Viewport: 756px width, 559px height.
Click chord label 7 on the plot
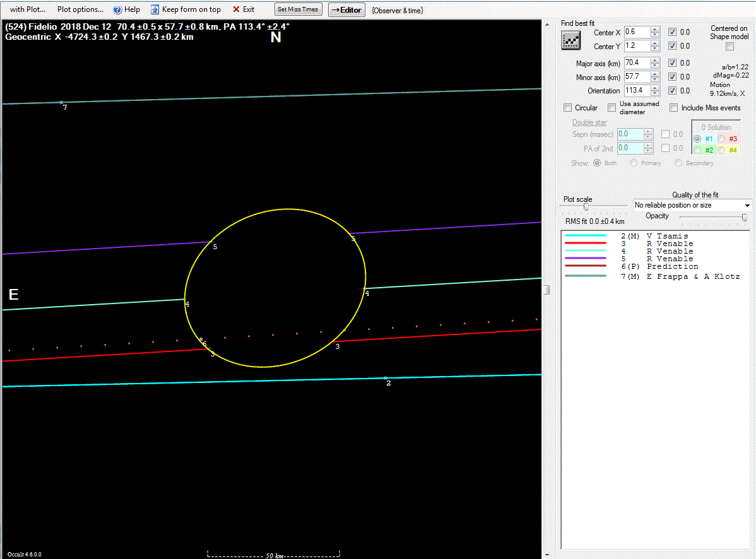pos(65,107)
